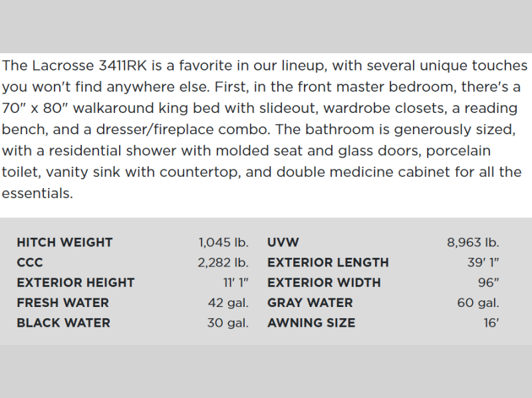Image resolution: width=532 pixels, height=398 pixels.
Task: Click the FRESH WATER label
Action: coord(63,302)
